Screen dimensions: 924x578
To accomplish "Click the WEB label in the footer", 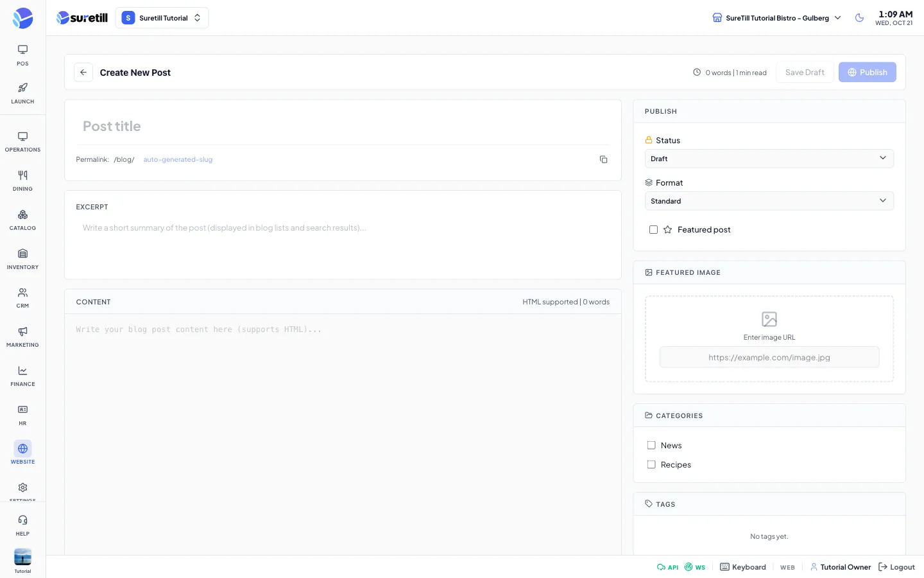I will tap(787, 568).
